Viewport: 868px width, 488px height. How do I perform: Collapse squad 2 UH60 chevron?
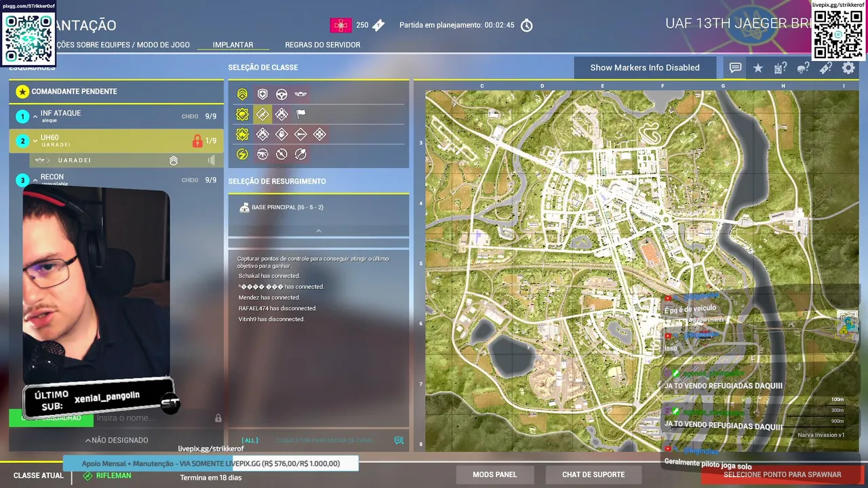(35, 141)
